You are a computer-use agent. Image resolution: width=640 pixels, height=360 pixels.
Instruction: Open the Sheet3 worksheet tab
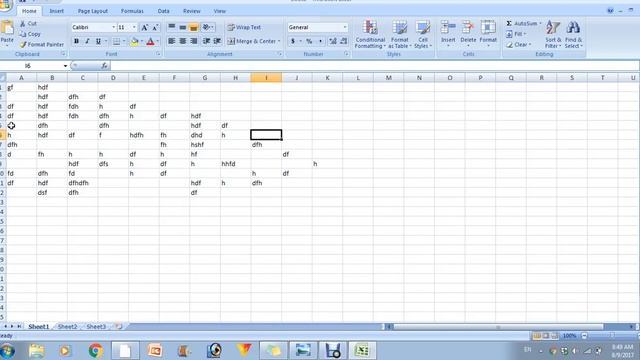[96, 327]
